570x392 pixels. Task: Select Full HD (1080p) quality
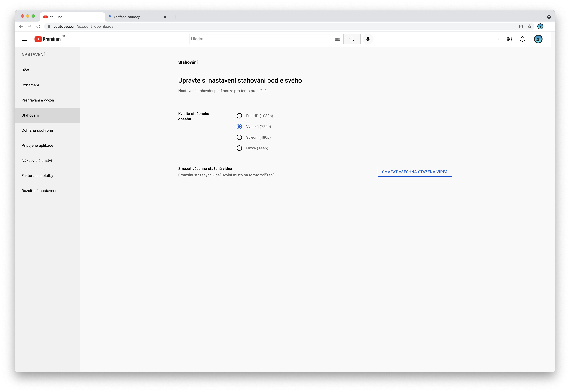239,116
